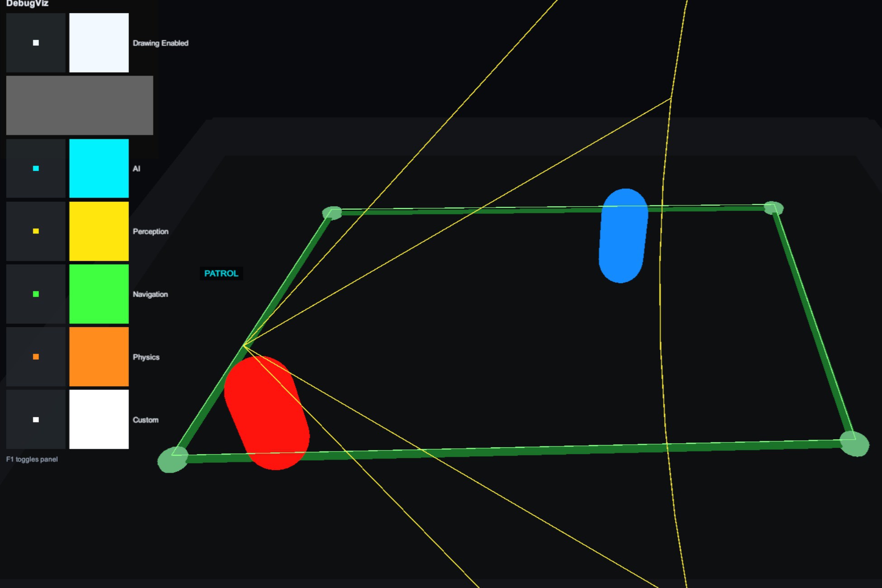Click the green Navigation color swatch
The image size is (882, 588).
point(99,294)
